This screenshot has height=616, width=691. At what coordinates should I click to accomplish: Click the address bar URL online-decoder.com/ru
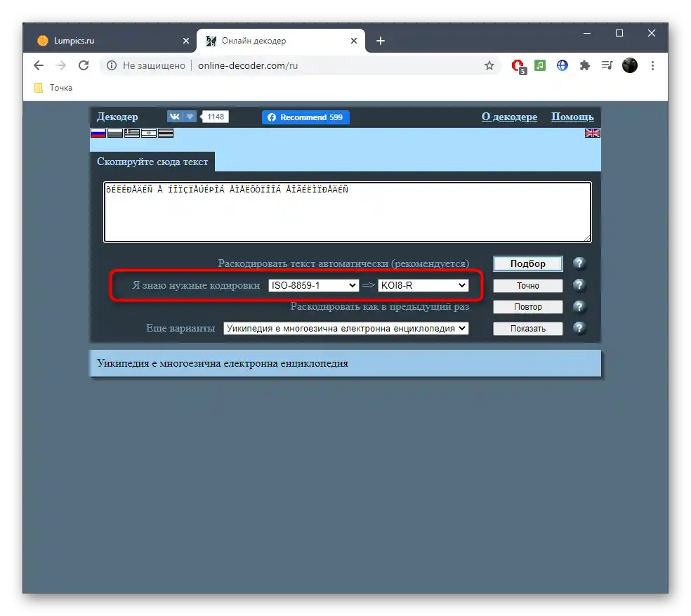[248, 66]
